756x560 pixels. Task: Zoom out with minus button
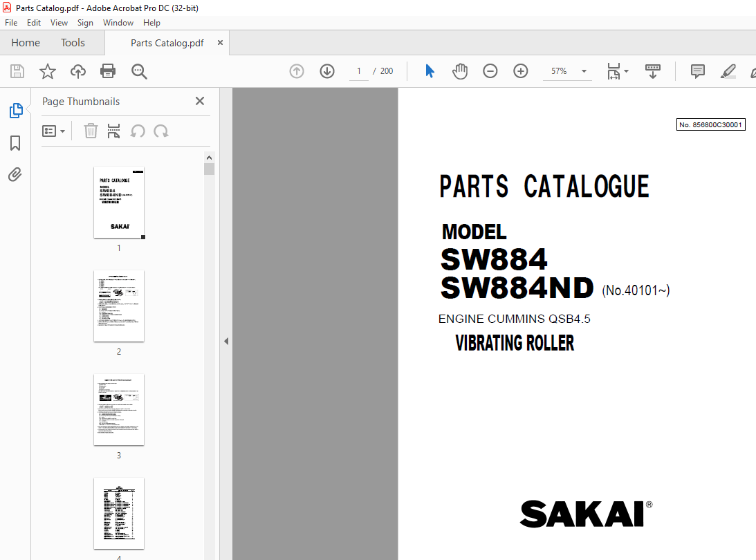[x=490, y=71]
